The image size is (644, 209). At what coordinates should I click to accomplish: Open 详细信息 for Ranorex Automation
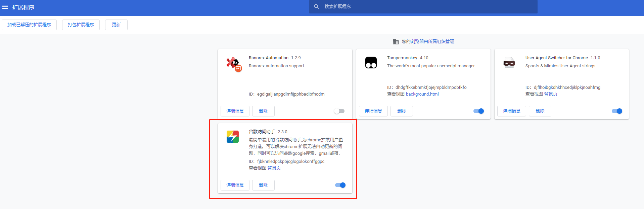(x=235, y=111)
